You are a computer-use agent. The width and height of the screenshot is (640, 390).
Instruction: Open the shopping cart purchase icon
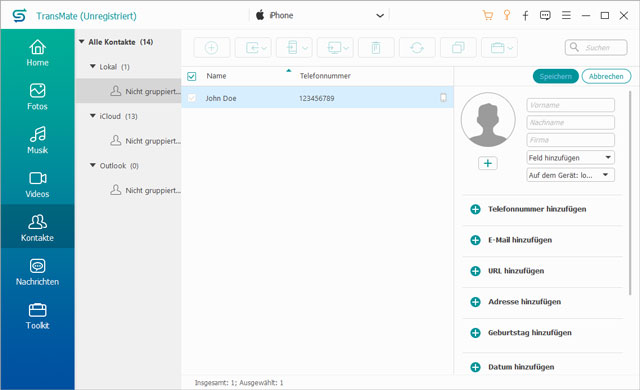pyautogui.click(x=487, y=16)
